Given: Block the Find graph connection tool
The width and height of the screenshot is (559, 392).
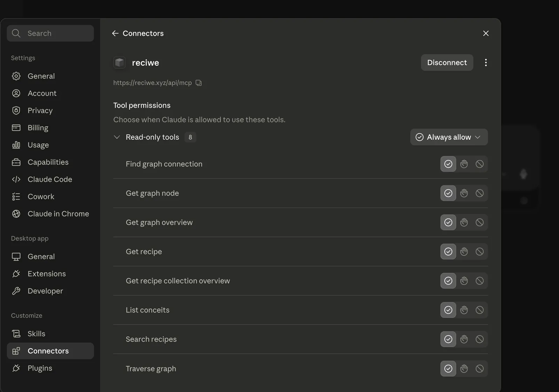Looking at the screenshot, I should pos(480,164).
